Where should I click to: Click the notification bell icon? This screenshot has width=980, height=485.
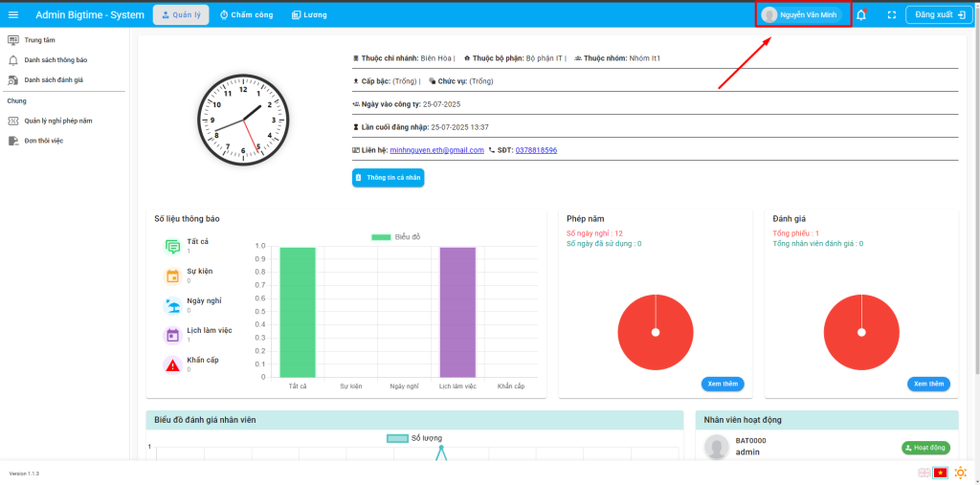point(860,14)
